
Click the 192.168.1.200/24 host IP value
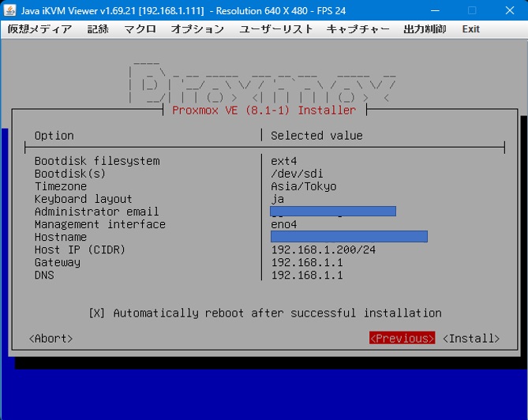[324, 249]
